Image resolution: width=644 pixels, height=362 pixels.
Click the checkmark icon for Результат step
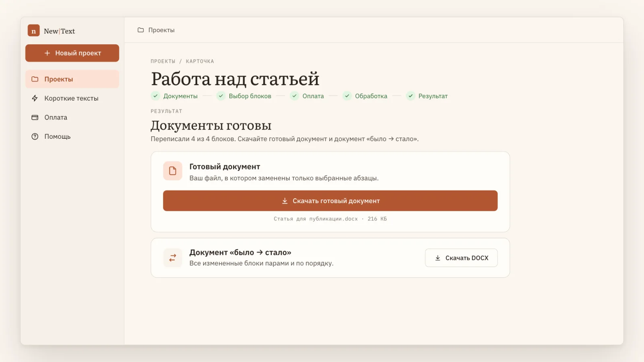(x=411, y=96)
